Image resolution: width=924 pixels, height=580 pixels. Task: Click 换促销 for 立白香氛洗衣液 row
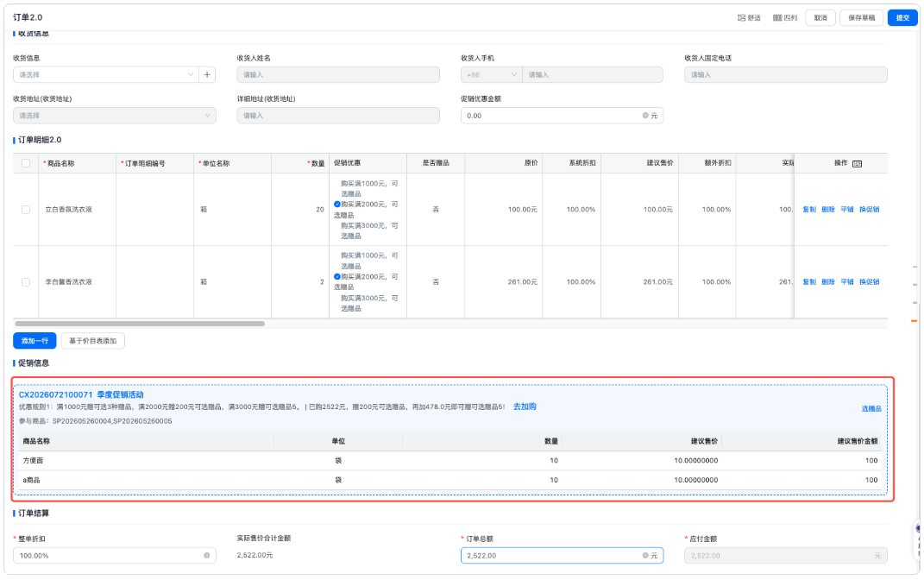click(869, 209)
